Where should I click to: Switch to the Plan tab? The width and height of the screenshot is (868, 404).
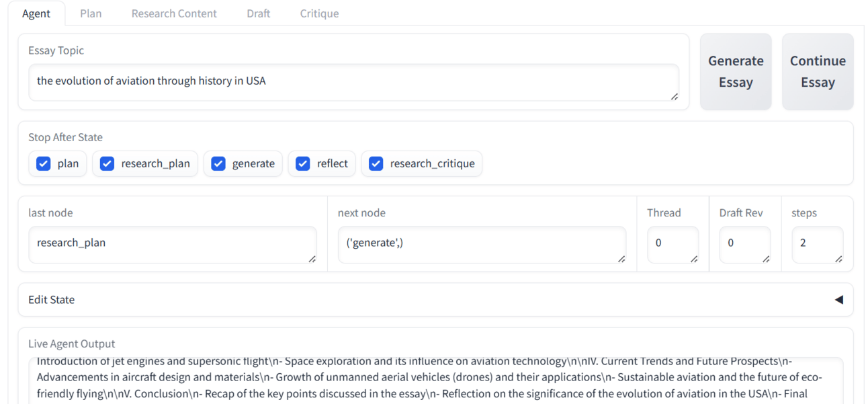pyautogui.click(x=91, y=13)
